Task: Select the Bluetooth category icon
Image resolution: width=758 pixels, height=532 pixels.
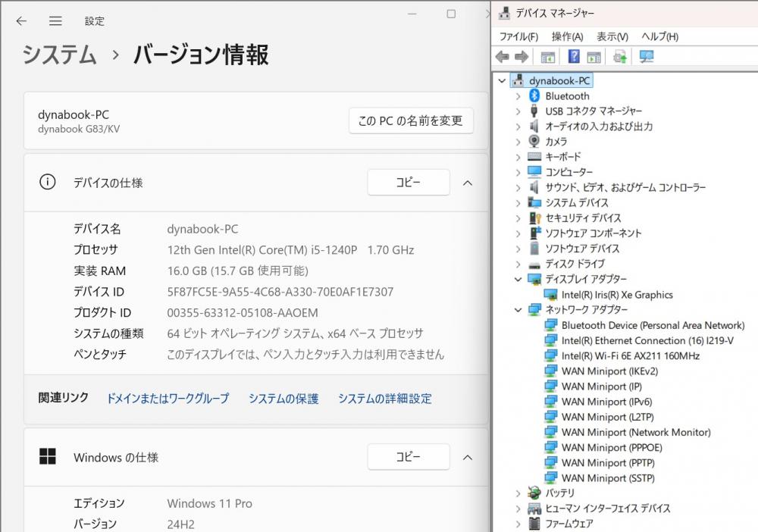Action: 534,96
